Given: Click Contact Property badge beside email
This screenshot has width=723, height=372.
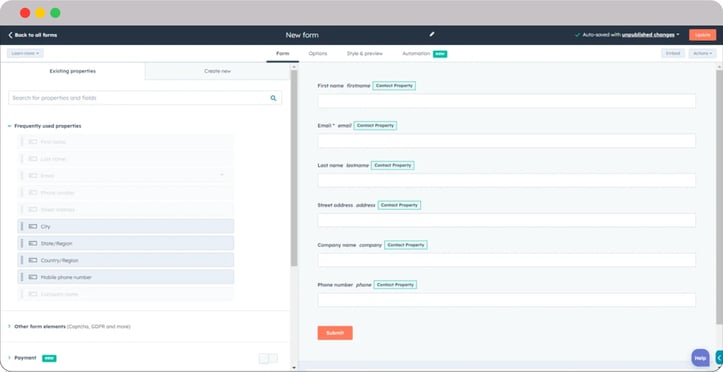Looking at the screenshot, I should pyautogui.click(x=375, y=125).
